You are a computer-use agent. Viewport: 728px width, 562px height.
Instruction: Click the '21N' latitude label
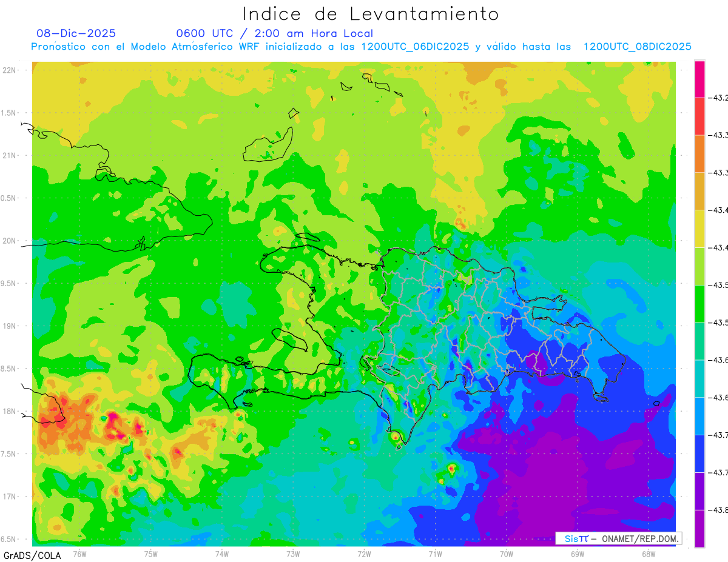point(10,155)
